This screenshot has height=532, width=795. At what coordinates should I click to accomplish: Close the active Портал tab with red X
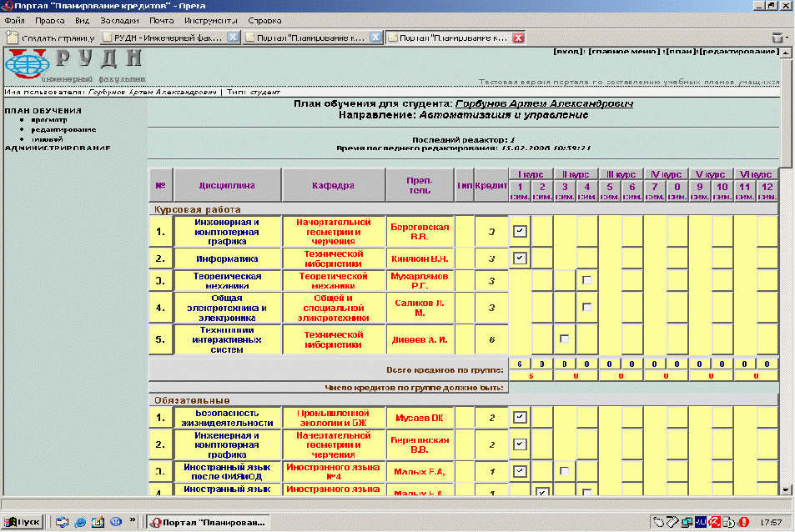pyautogui.click(x=518, y=38)
